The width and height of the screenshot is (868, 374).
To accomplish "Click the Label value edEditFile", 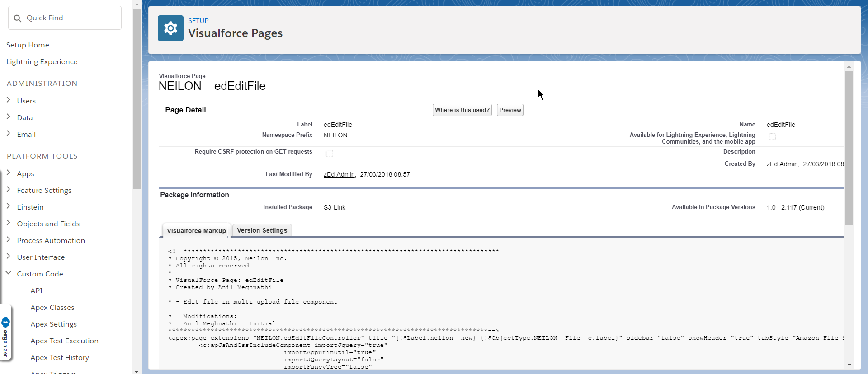I will (338, 125).
